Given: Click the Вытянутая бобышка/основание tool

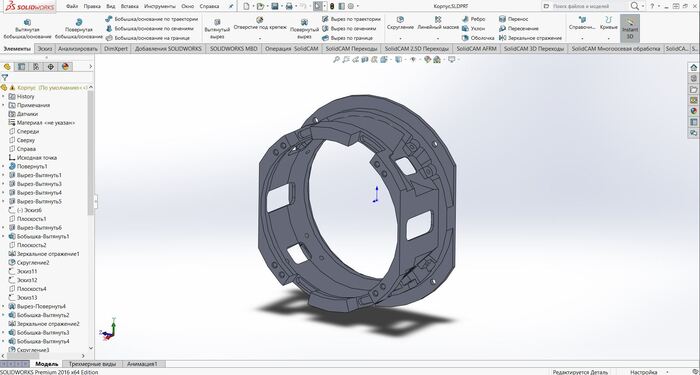Looking at the screenshot, I should click(x=27, y=29).
